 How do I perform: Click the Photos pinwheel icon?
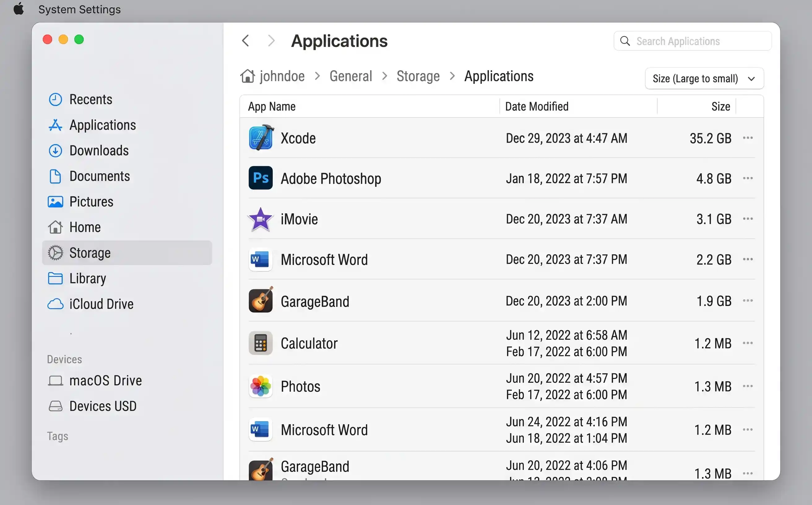(261, 386)
